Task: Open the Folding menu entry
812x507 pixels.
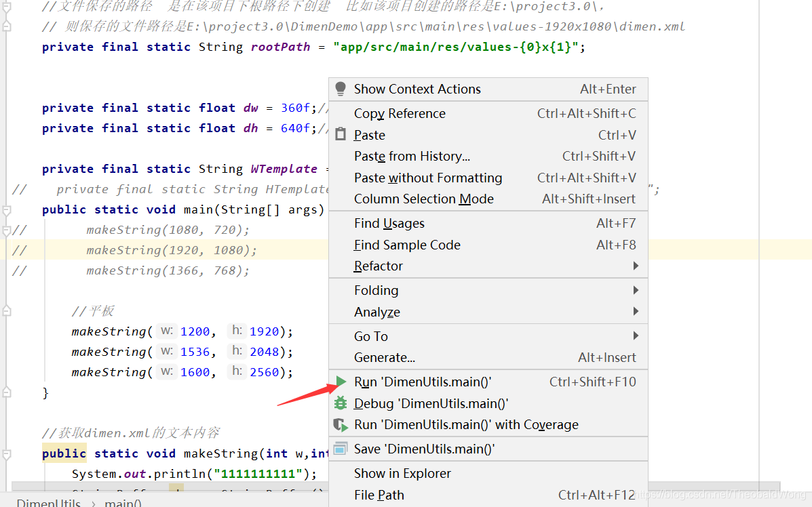Action: pos(488,290)
